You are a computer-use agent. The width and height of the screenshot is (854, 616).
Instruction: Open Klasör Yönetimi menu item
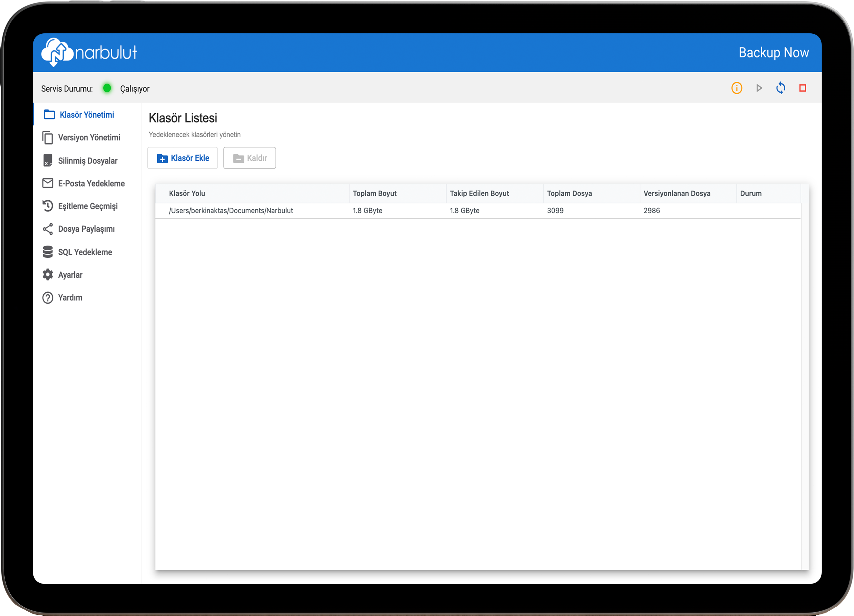point(87,115)
